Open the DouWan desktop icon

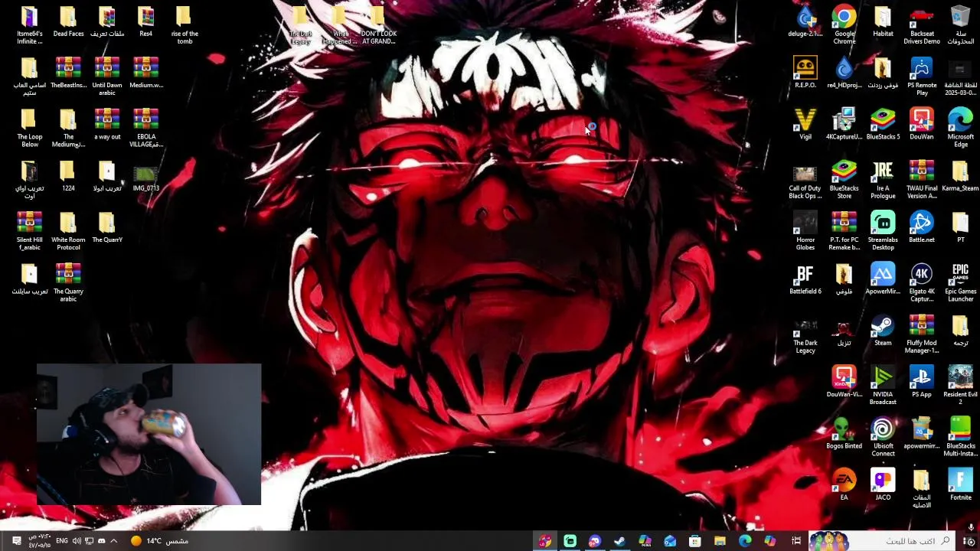click(922, 125)
